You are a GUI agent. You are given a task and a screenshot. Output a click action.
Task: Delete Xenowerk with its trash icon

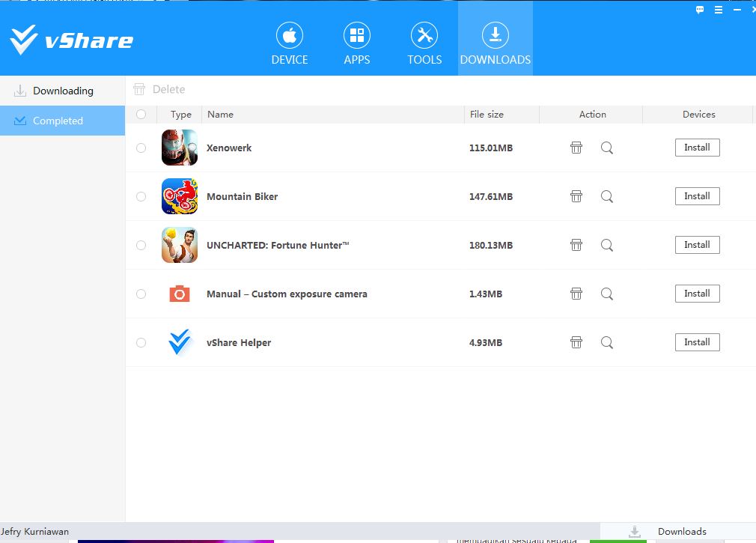[576, 148]
